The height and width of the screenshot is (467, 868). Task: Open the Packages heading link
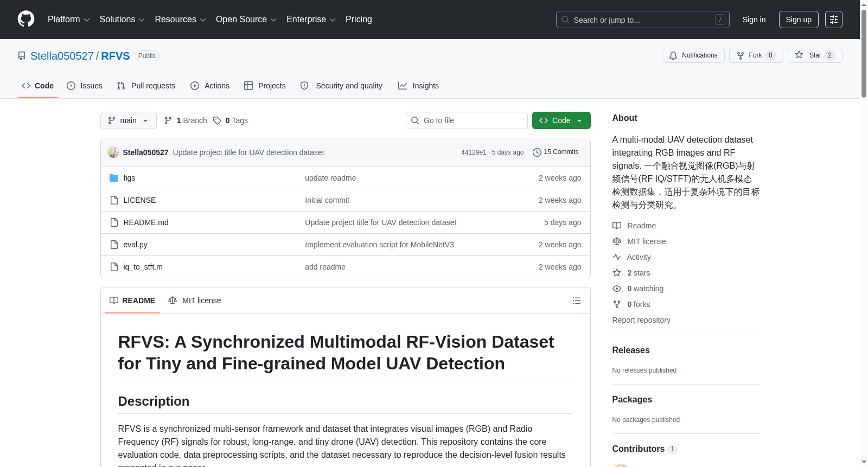pyautogui.click(x=632, y=400)
